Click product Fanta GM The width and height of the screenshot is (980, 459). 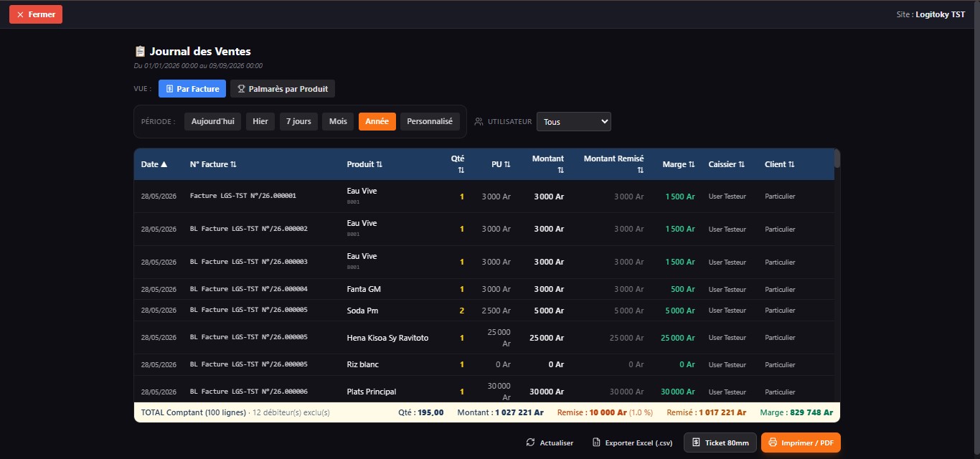(364, 289)
